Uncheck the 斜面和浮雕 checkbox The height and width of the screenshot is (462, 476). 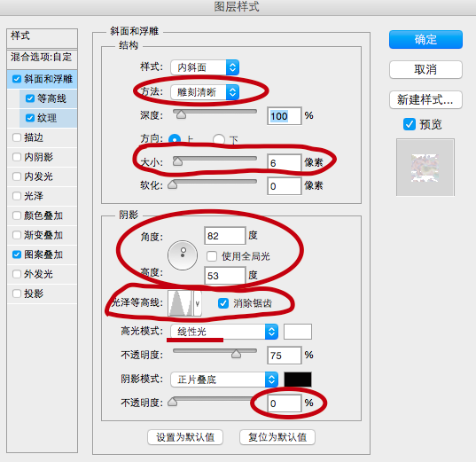[17, 79]
